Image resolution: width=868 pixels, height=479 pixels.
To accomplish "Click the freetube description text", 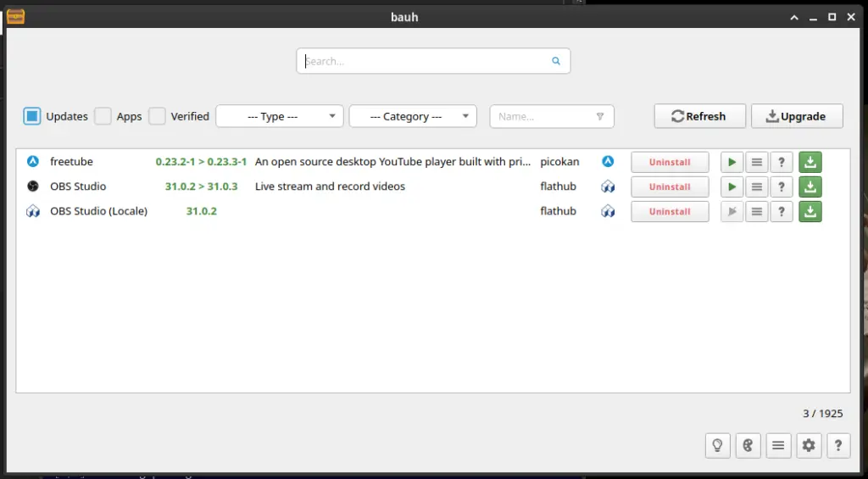I will pyautogui.click(x=393, y=162).
